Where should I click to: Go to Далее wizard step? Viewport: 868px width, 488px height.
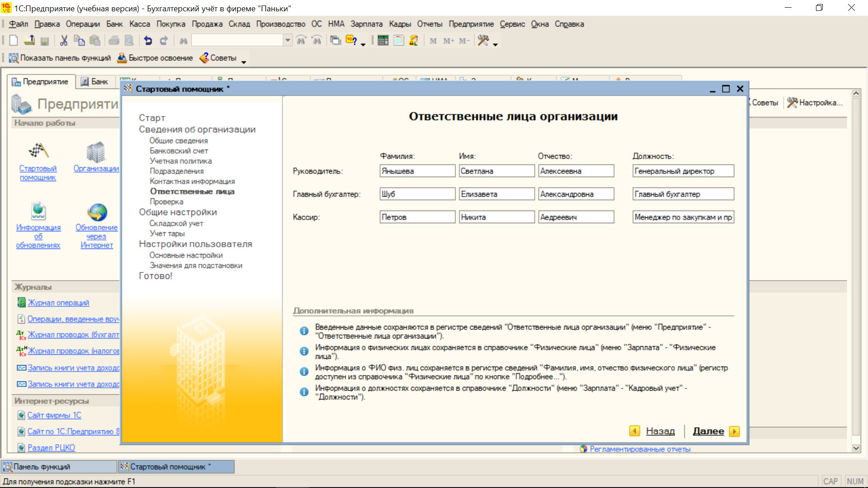click(708, 431)
